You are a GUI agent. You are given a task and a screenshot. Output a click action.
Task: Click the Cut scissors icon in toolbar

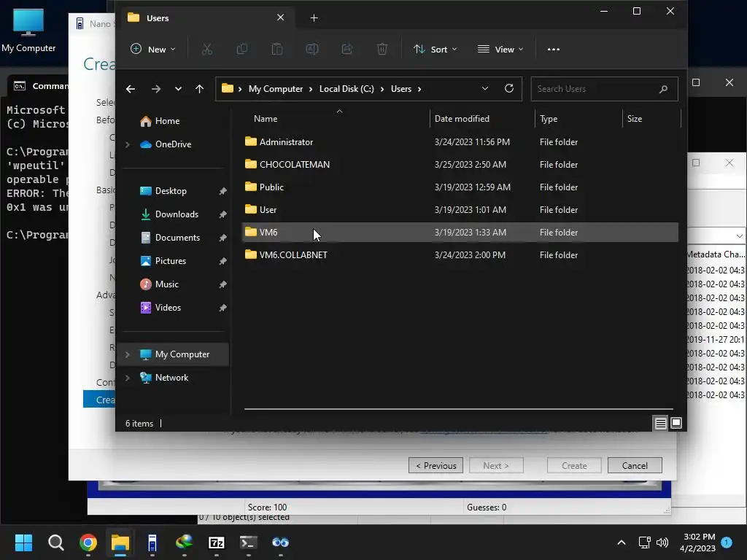(x=206, y=49)
